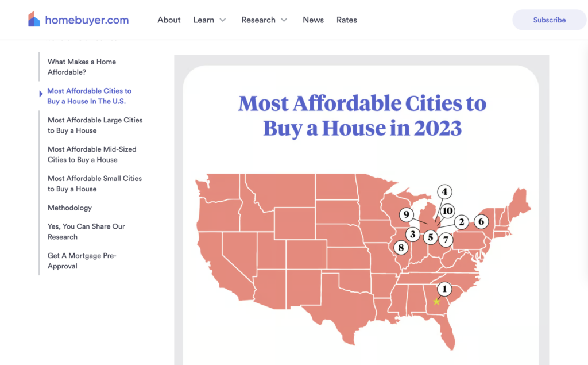Open 'Get A Mortgage Pre-Approval'
Screen dimensions: 588x365
[82, 260]
